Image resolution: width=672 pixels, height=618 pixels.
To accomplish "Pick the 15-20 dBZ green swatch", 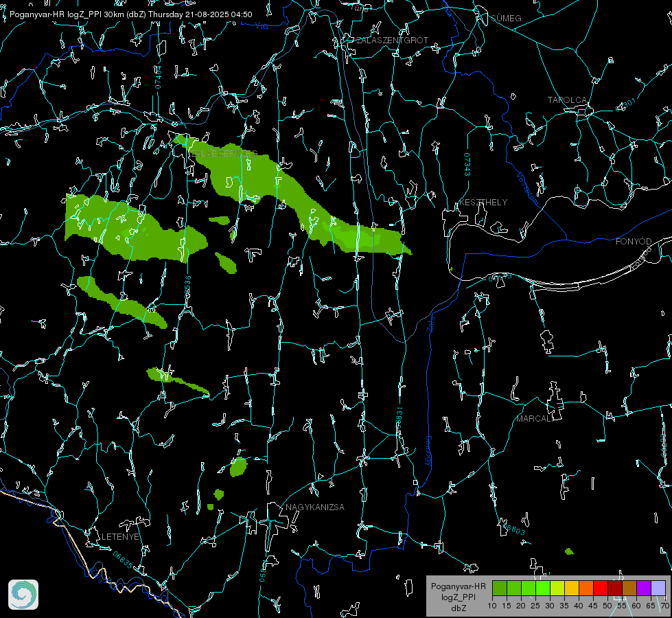I will click(514, 588).
